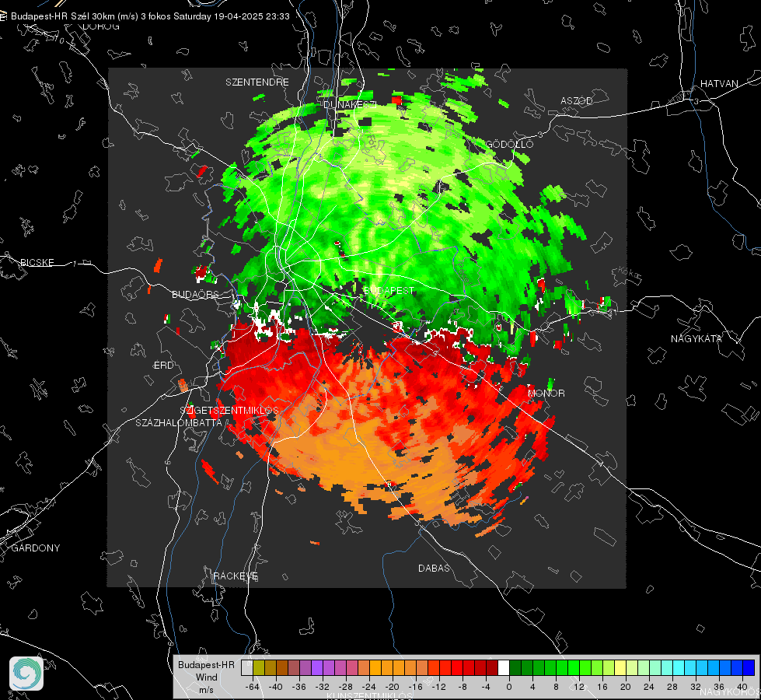Click the 'Budapest-HR' legend title
The image size is (761, 700).
206,664
